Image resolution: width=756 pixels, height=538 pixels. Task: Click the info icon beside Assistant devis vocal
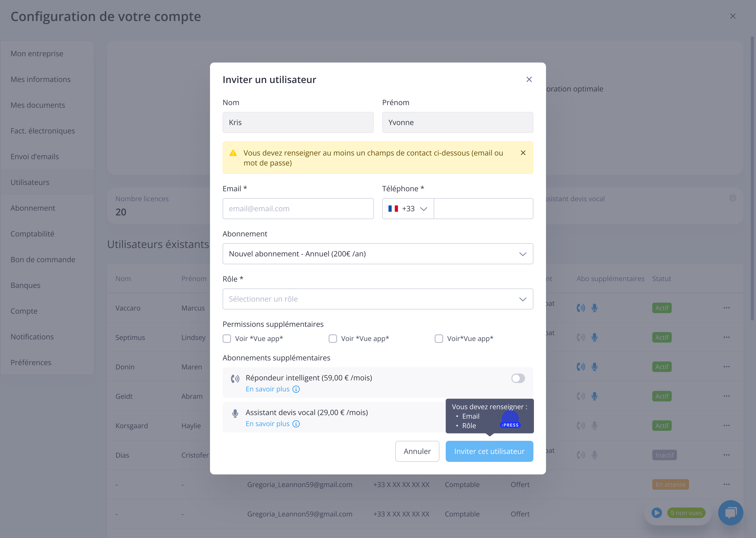pyautogui.click(x=296, y=424)
